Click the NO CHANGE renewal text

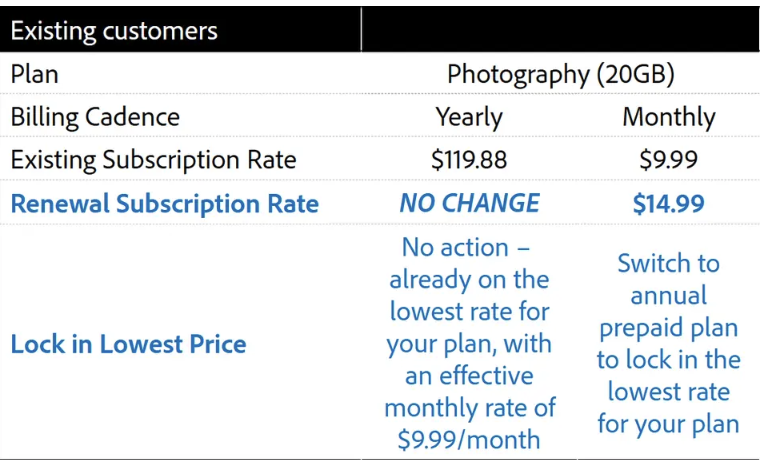(x=469, y=203)
